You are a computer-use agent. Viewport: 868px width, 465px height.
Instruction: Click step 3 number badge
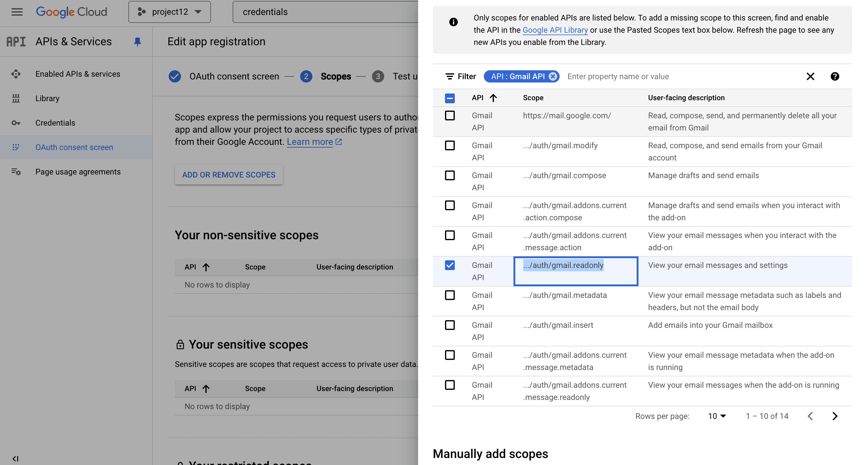(378, 76)
